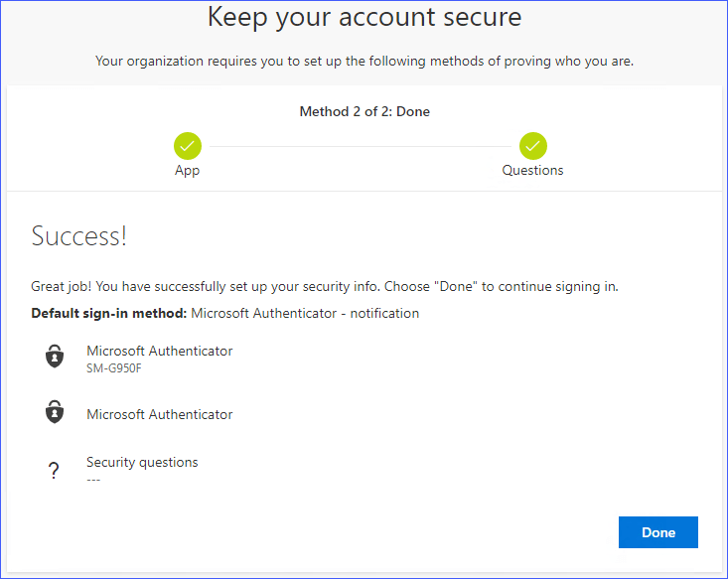The image size is (728, 579).
Task: Click the "Keep your account secure" title
Action: pyautogui.click(x=364, y=18)
